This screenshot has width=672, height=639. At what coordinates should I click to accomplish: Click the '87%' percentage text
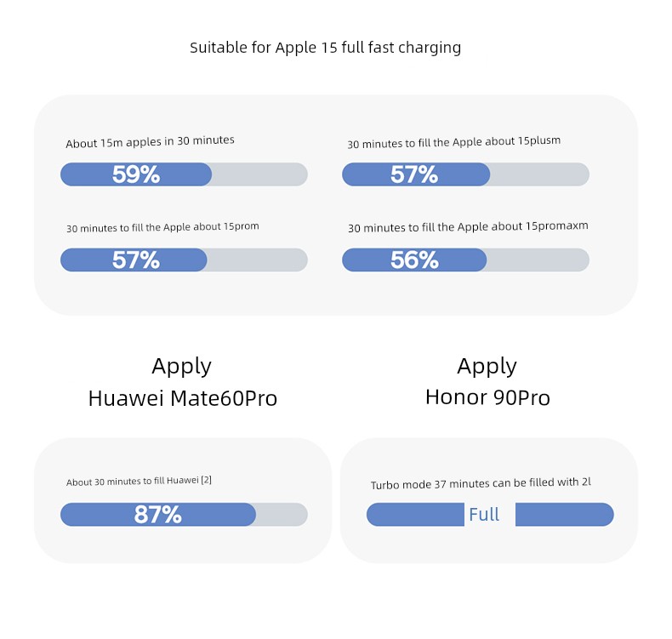157,514
